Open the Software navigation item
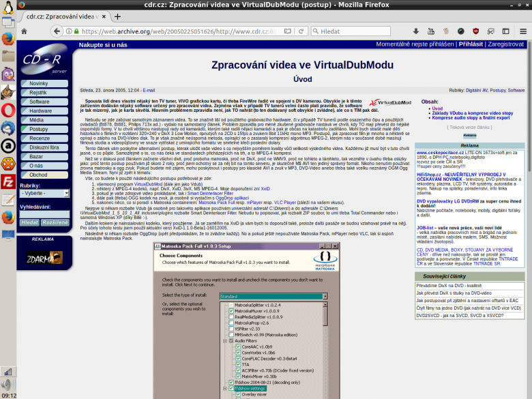The height and width of the screenshot is (399, 532). [x=44, y=102]
